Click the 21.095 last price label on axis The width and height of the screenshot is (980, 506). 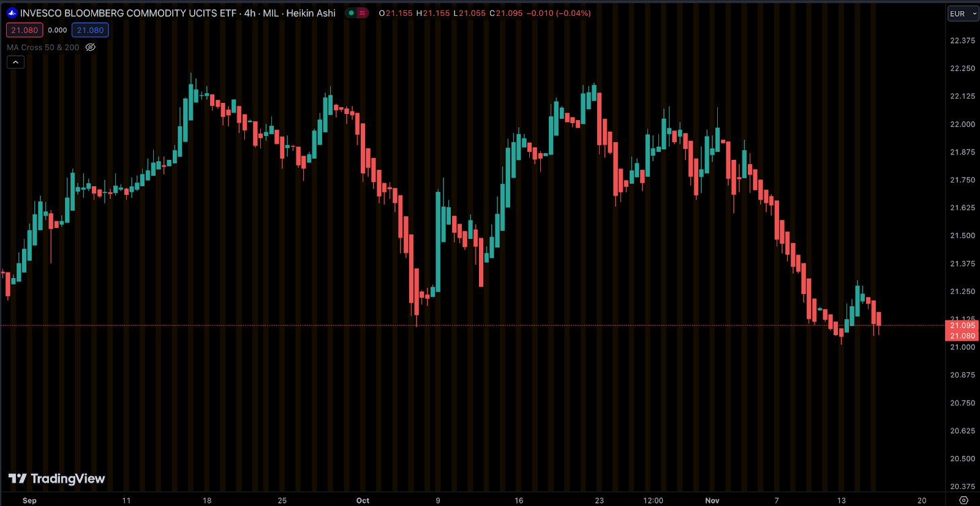(x=962, y=325)
